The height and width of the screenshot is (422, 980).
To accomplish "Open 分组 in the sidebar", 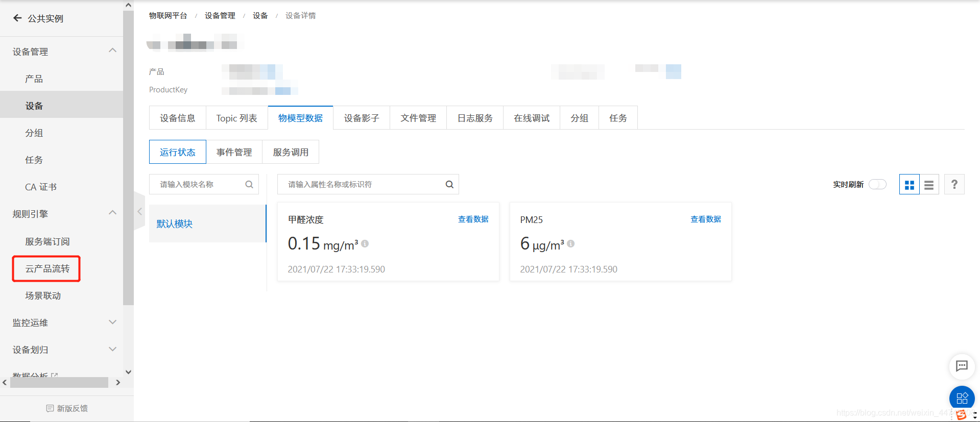I will click(x=61, y=133).
